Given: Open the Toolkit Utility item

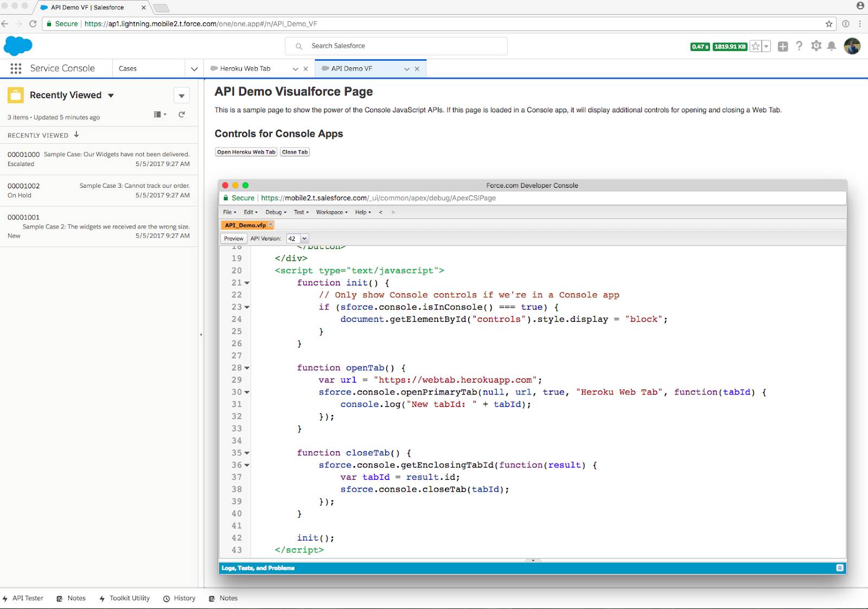Looking at the screenshot, I should tap(124, 598).
